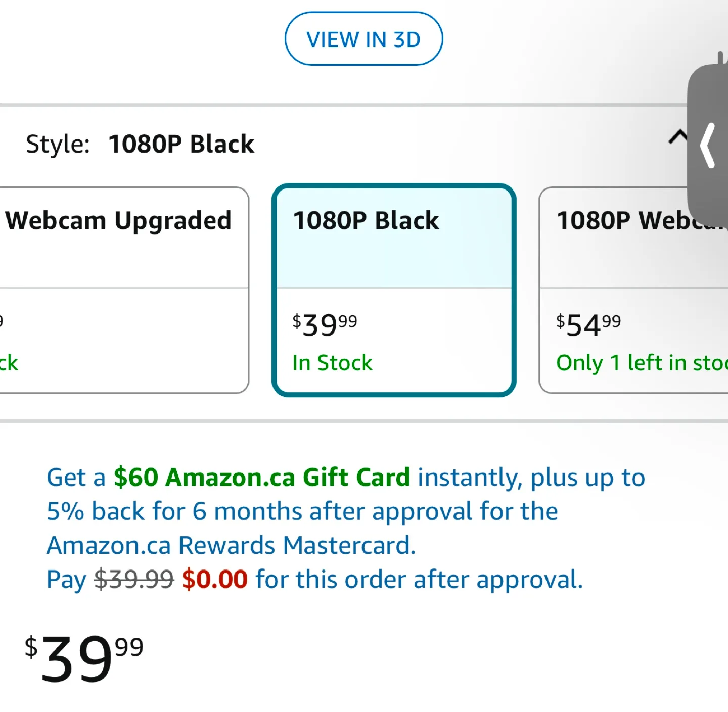Click the Amazon.ca Rewards Mastercard text
Screen dimensions: 728x712
tap(231, 546)
